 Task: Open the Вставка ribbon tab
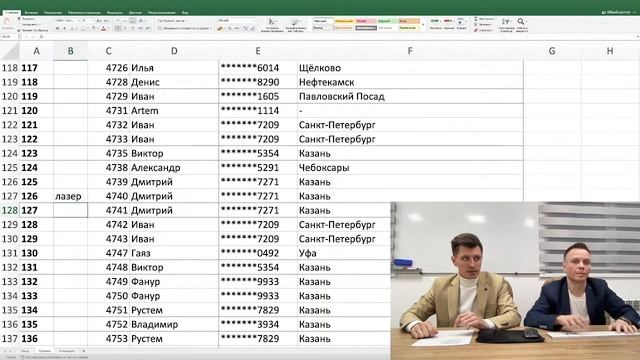tap(31, 13)
